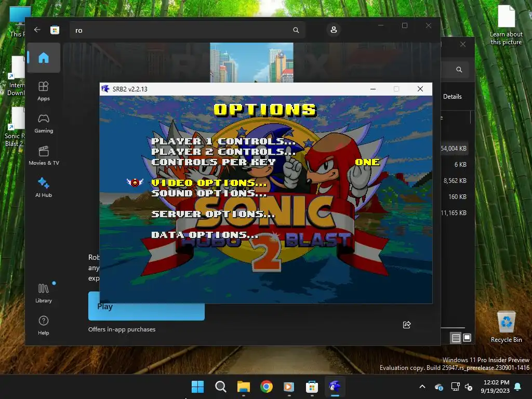Select Sound Options in SRB2 menu

[x=209, y=193]
